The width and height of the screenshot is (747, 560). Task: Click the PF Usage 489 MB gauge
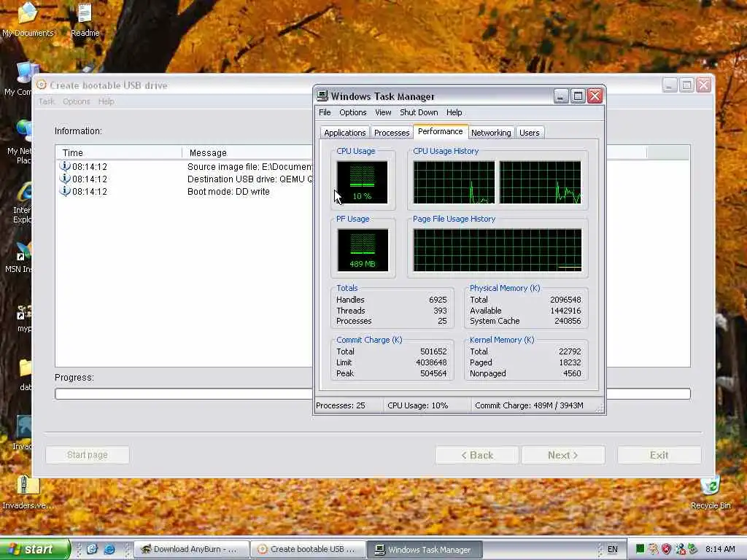[x=363, y=250]
